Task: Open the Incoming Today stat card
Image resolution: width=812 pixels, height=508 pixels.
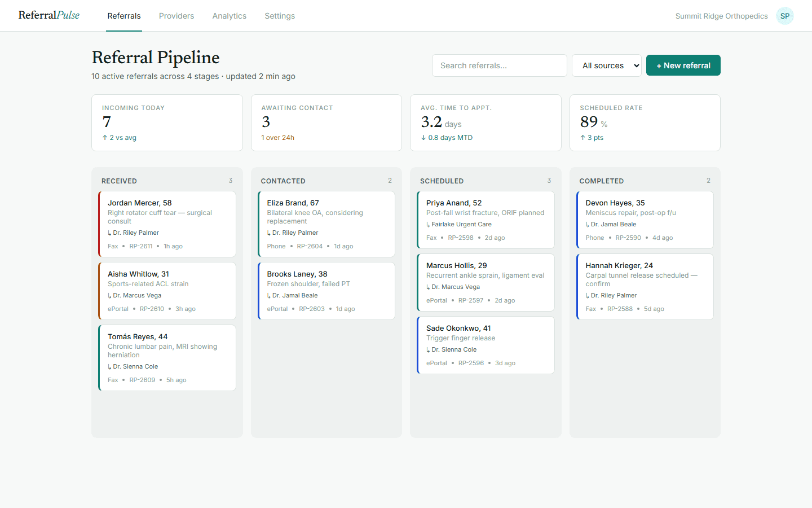Action: 167,122
